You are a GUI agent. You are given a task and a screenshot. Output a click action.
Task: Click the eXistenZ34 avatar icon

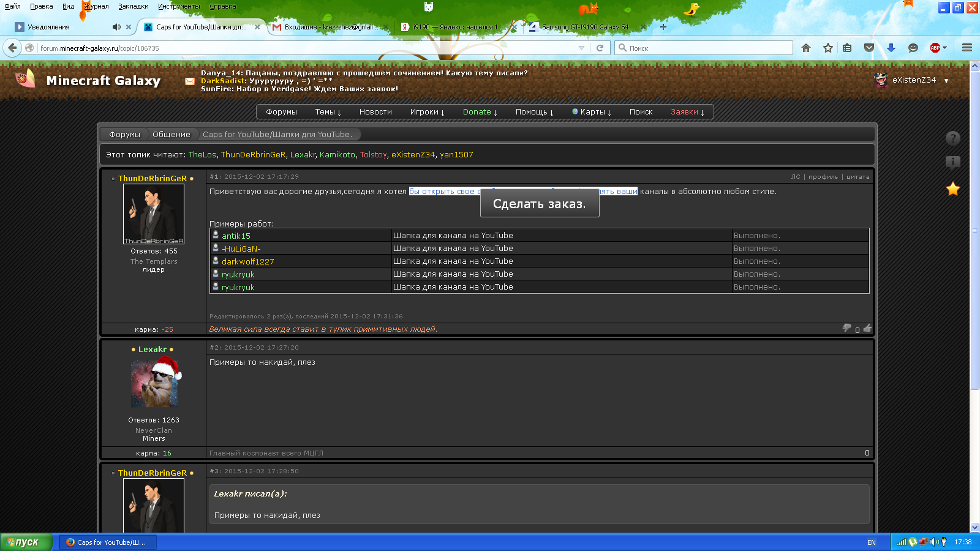click(881, 80)
